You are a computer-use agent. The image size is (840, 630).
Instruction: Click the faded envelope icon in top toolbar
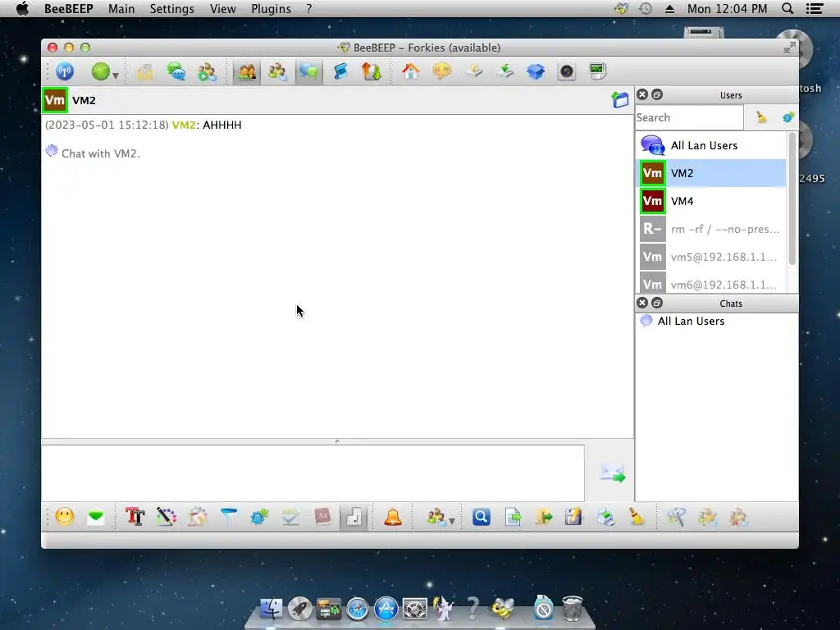[144, 71]
